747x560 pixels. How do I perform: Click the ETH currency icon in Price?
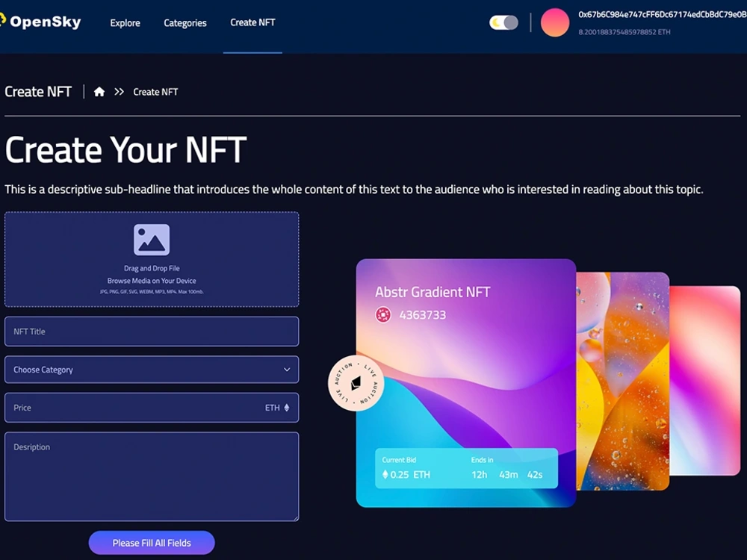coord(287,408)
